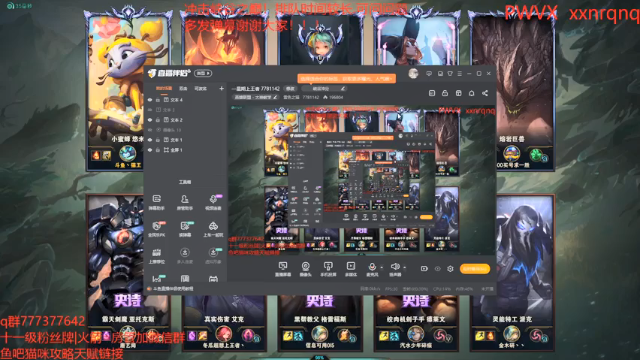
Task: Add a camera source (摄像头)
Action: point(305,269)
